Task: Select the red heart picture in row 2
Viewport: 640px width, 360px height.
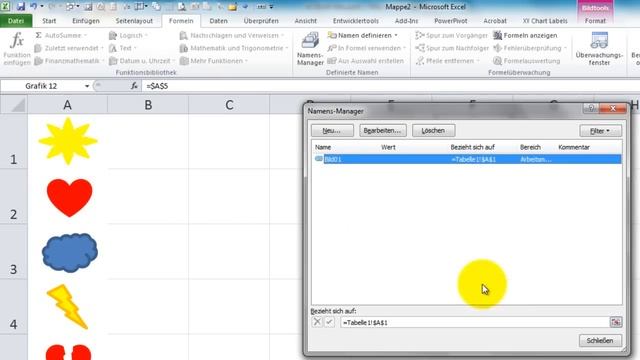Action: pos(69,198)
